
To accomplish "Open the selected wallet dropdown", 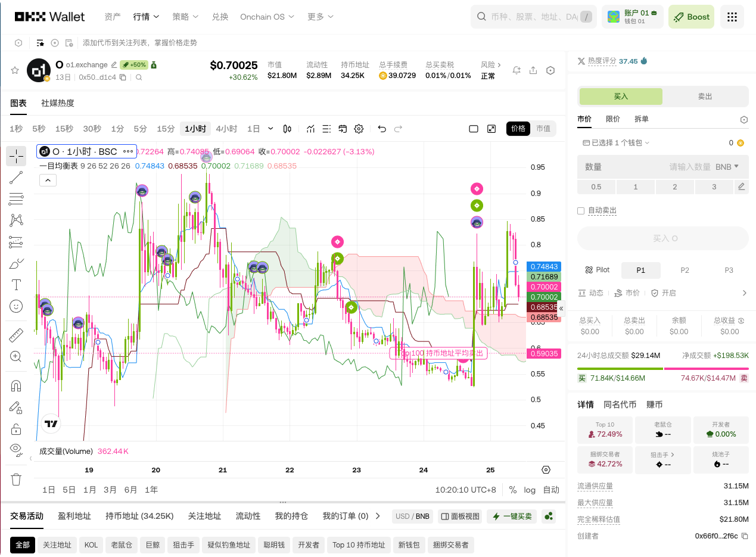I will tap(616, 143).
